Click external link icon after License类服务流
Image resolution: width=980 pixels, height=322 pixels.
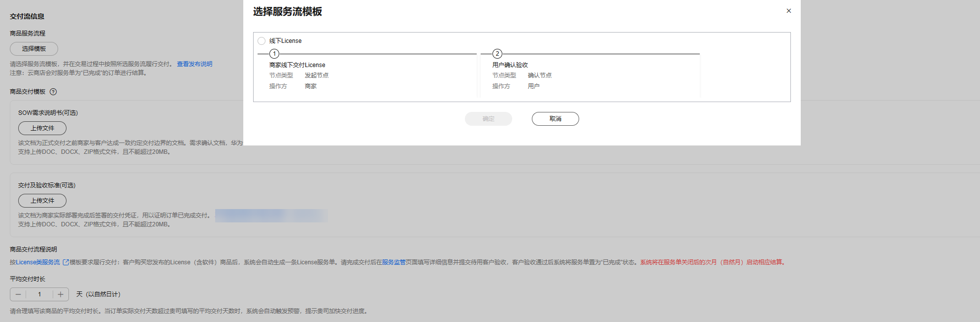(x=66, y=262)
